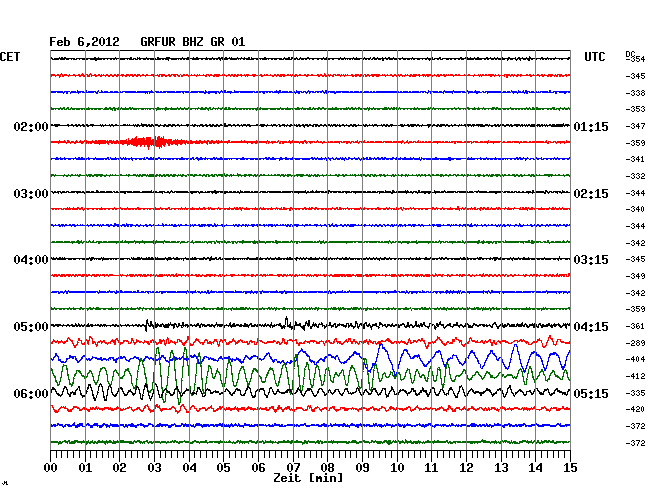Click the "07" minute axis label
The width and height of the screenshot is (650, 494).
point(293,468)
